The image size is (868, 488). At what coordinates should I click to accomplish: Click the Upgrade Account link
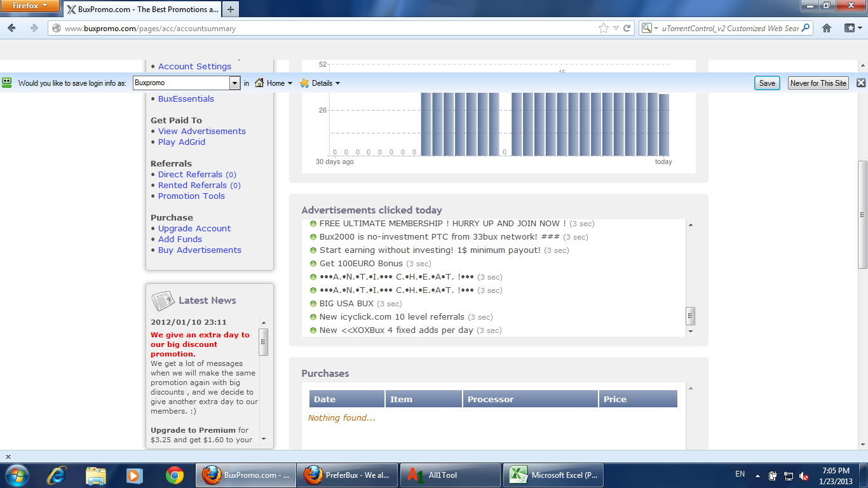[194, 229]
